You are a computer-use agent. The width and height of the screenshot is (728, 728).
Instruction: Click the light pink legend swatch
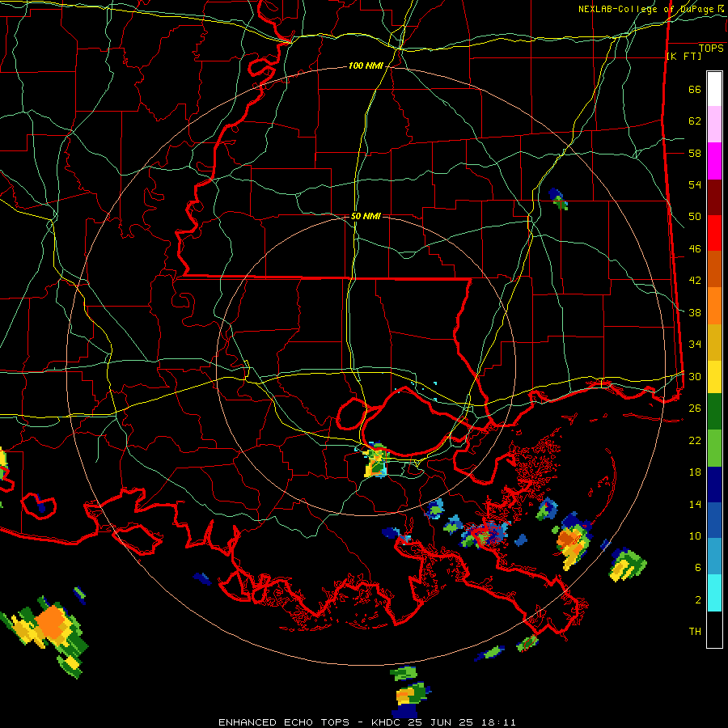coord(714,124)
